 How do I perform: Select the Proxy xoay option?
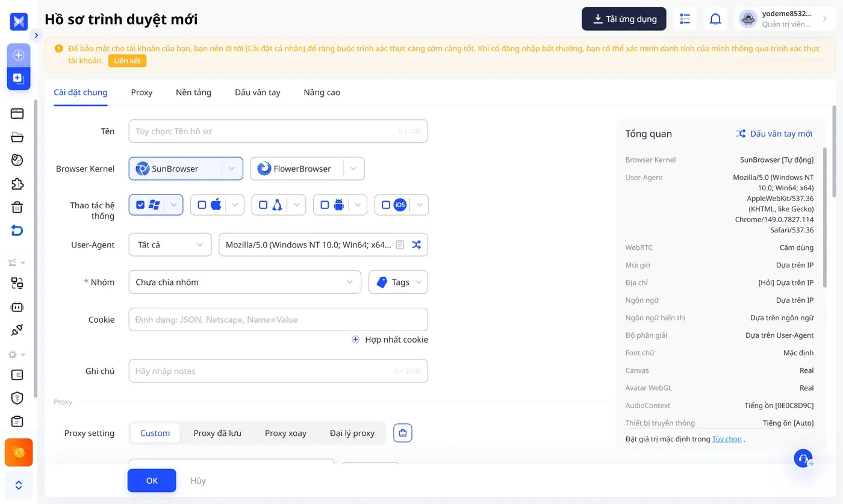tap(285, 433)
